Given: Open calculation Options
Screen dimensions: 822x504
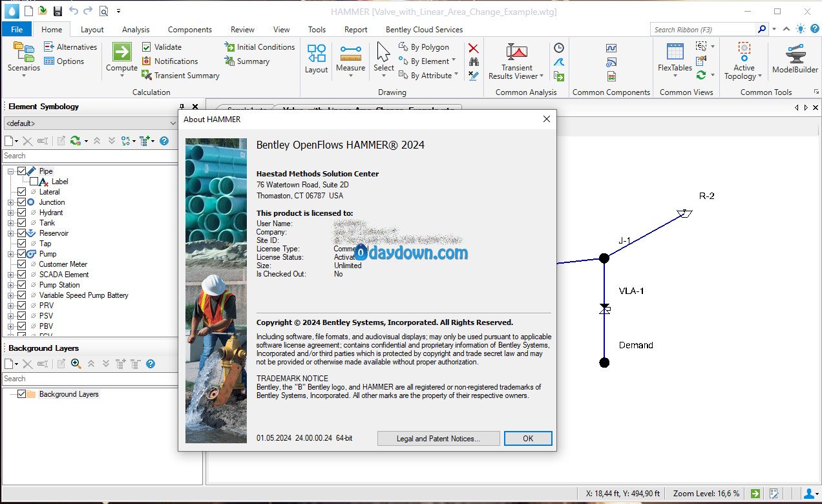Looking at the screenshot, I should (x=64, y=61).
